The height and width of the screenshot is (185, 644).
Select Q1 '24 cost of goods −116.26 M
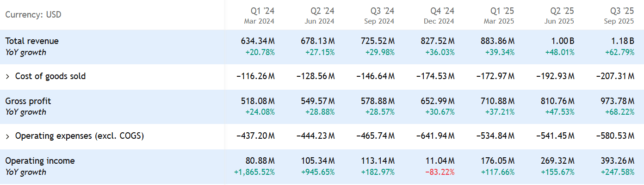[x=255, y=76]
